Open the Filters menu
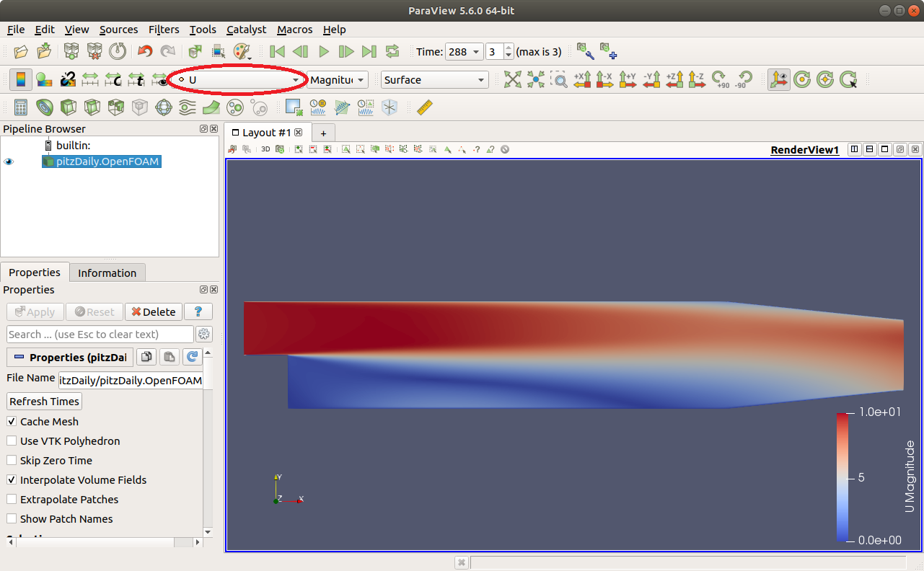Viewport: 924px width, 571px height. click(164, 30)
